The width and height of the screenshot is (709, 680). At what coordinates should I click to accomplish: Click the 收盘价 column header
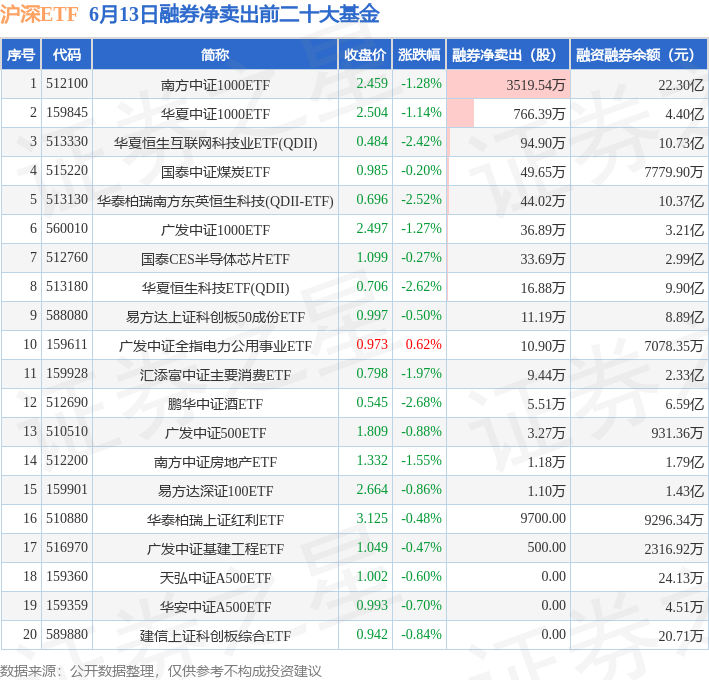point(365,55)
